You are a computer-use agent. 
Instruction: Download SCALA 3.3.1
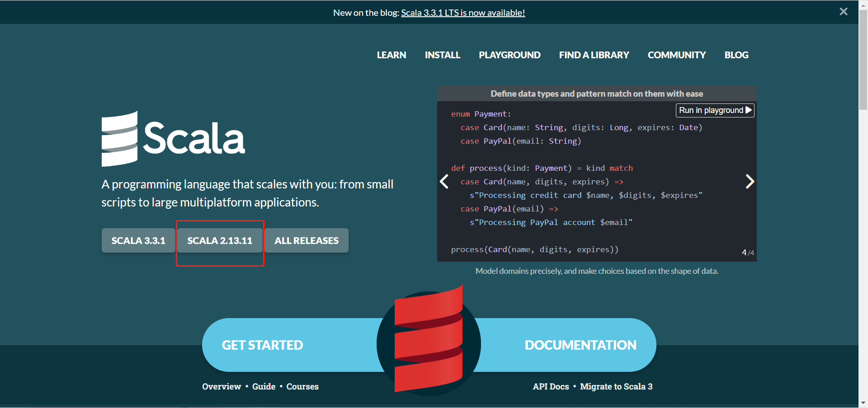[138, 240]
